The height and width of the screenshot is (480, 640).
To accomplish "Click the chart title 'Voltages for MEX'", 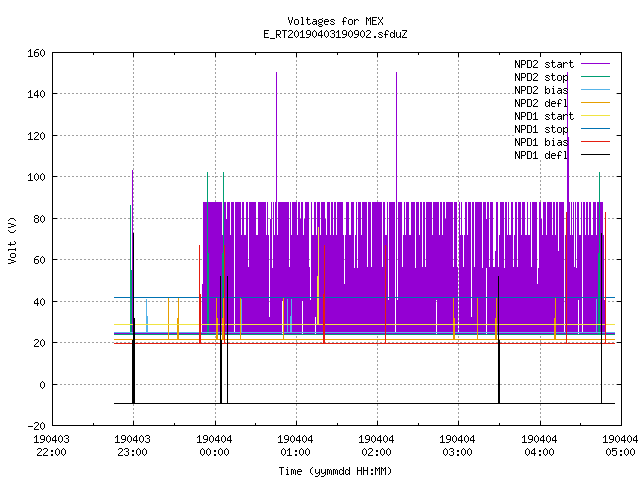I will 335,21.
